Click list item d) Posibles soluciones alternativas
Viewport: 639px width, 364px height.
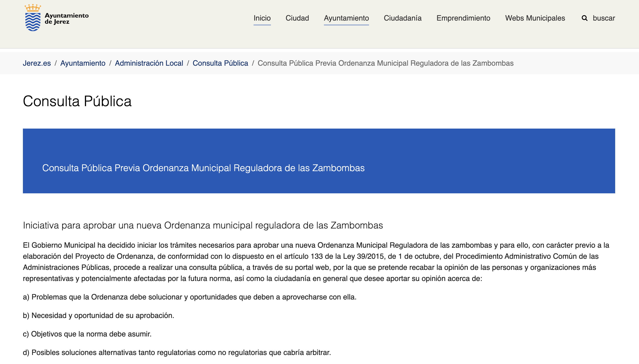(177, 352)
